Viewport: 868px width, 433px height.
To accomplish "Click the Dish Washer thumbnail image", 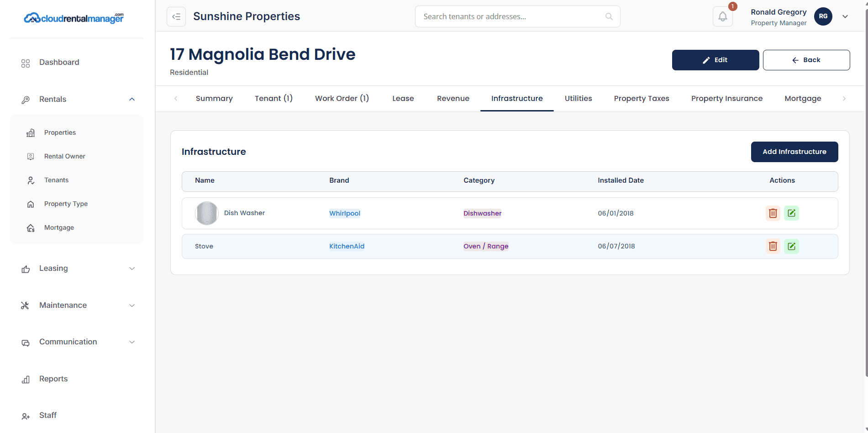I will coord(207,213).
